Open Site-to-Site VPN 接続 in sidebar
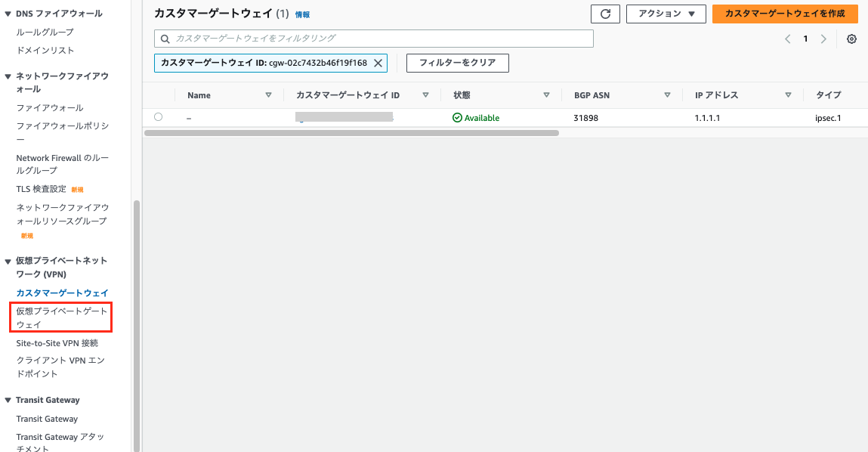This screenshot has width=868, height=452. point(57,343)
